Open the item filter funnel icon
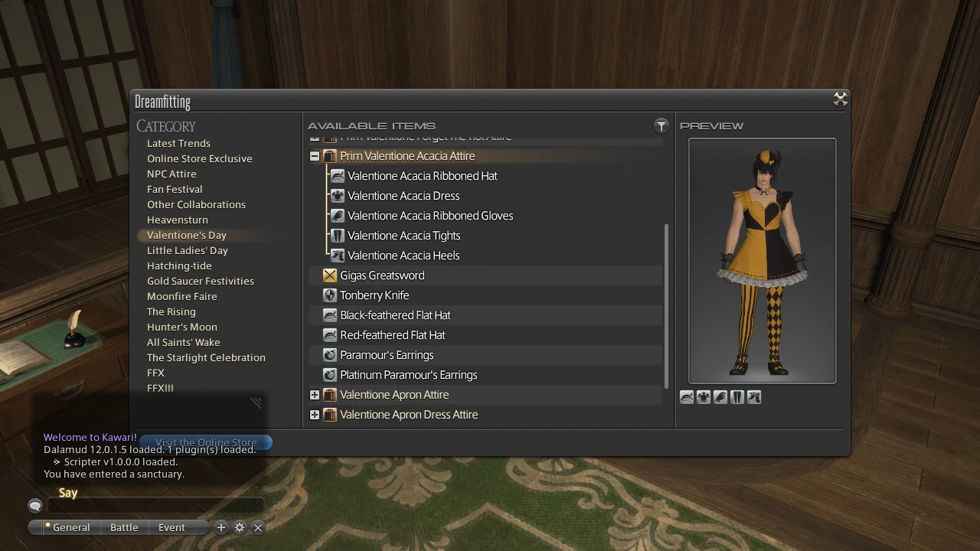The width and height of the screenshot is (980, 551). click(661, 126)
